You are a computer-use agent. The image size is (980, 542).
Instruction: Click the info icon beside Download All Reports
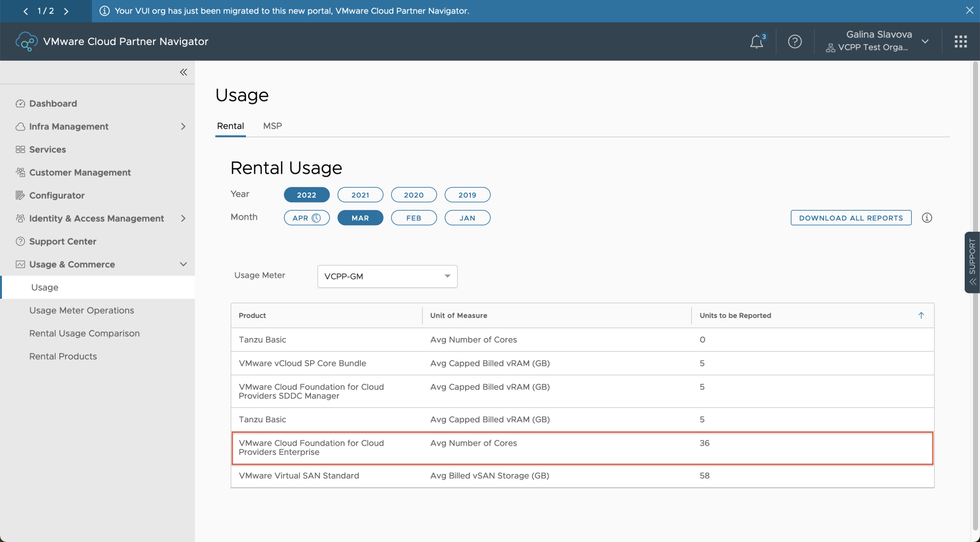pos(927,218)
